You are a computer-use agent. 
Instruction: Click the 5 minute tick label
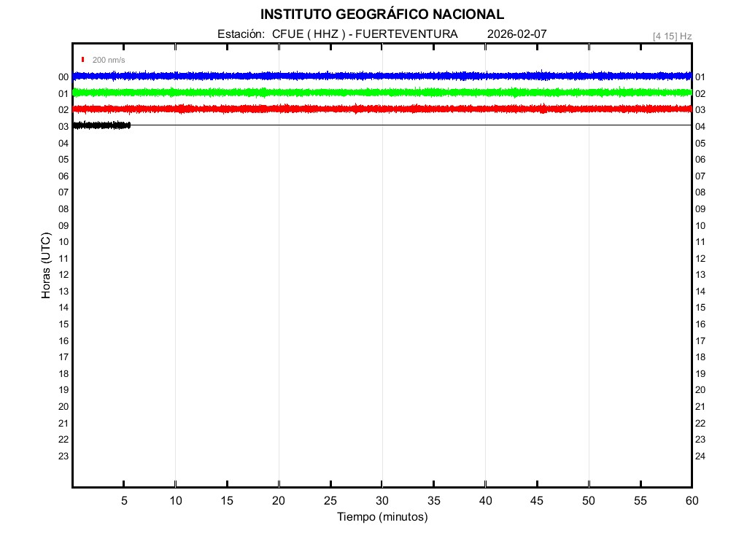tap(124, 501)
